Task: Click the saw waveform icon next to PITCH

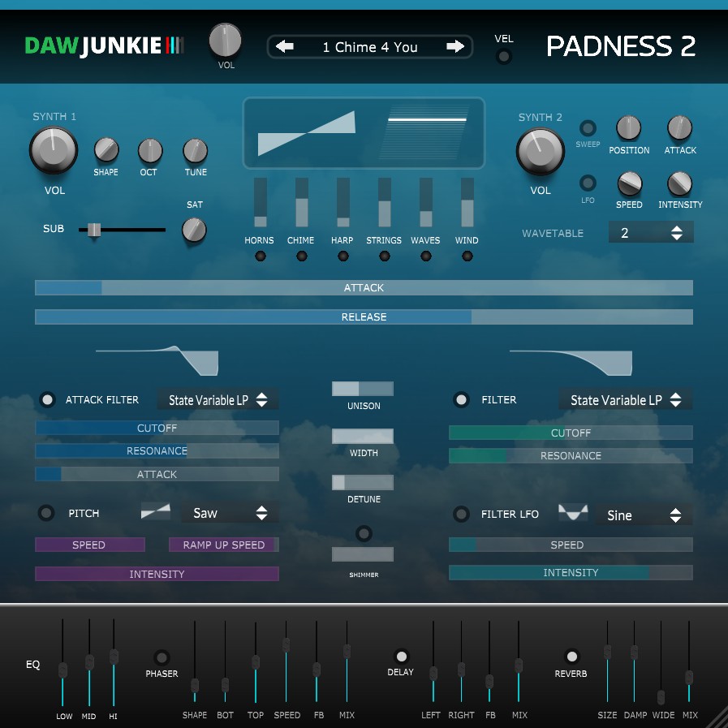Action: 154,512
